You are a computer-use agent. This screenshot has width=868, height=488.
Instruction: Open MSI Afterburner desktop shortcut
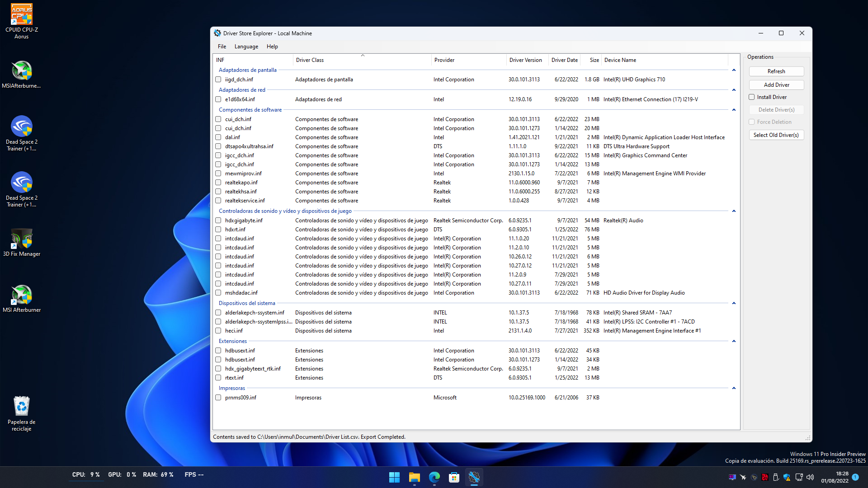pos(21,299)
